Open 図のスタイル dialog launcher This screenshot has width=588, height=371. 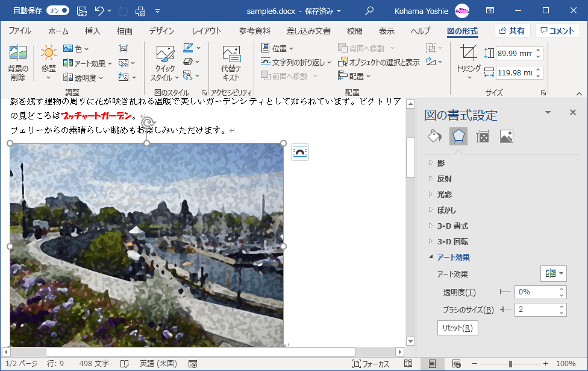pos(204,93)
